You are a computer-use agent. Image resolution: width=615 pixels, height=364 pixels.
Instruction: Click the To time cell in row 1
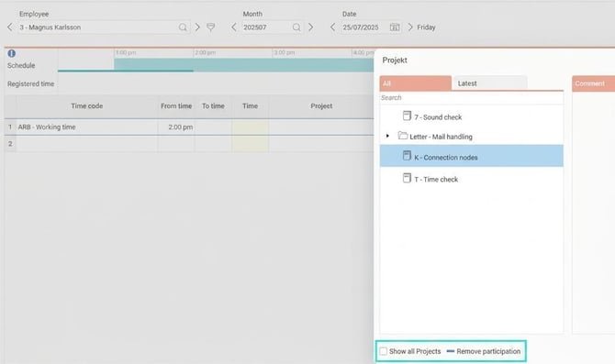click(x=213, y=127)
